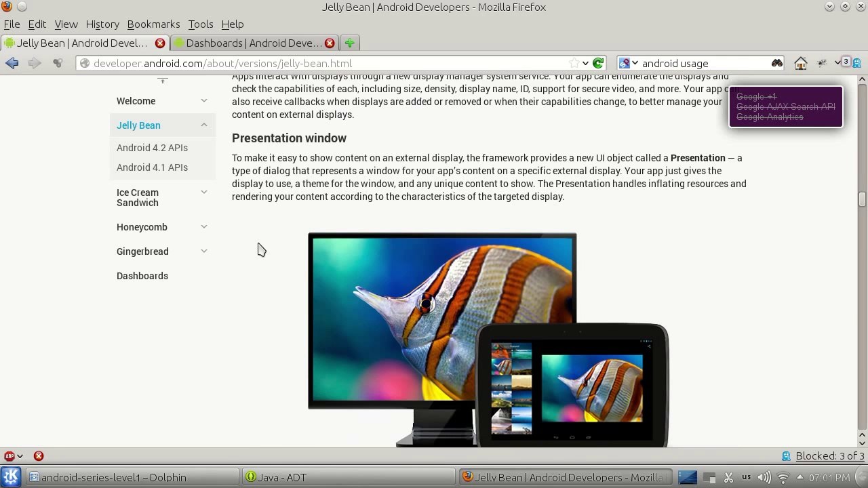Open the Help menu
This screenshot has width=868, height=488.
[232, 24]
